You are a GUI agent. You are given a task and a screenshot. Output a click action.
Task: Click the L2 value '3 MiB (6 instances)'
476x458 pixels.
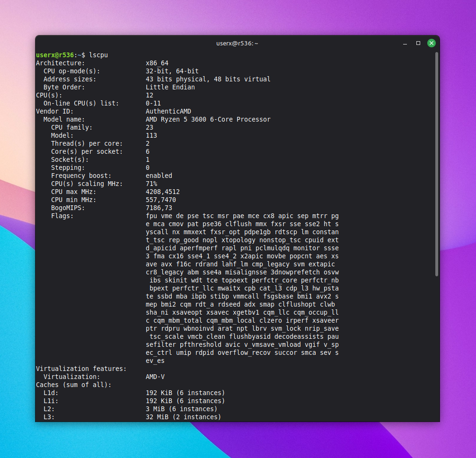(x=182, y=409)
